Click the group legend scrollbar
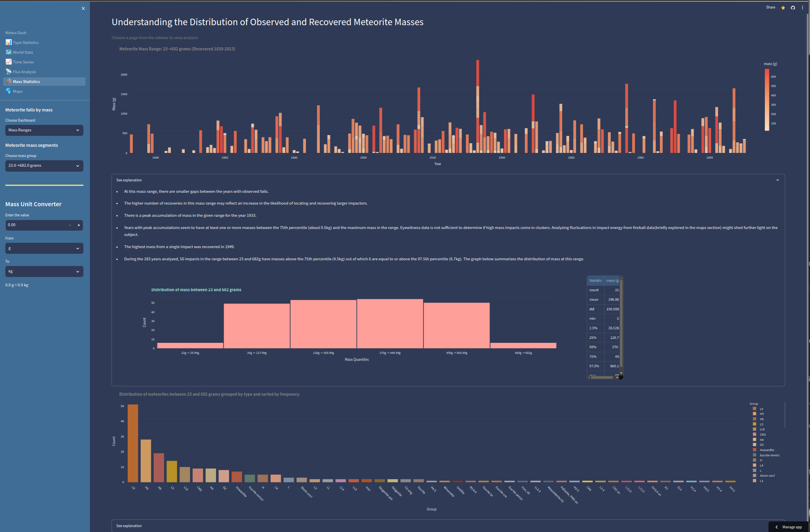This screenshot has width=810, height=532. coord(785,415)
